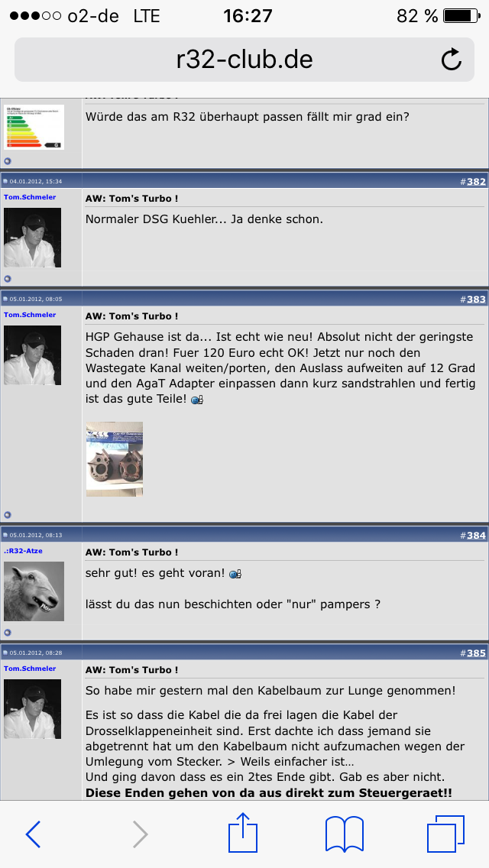
Task: Open Tom.Schmeler username link in post #383
Action: point(30,315)
